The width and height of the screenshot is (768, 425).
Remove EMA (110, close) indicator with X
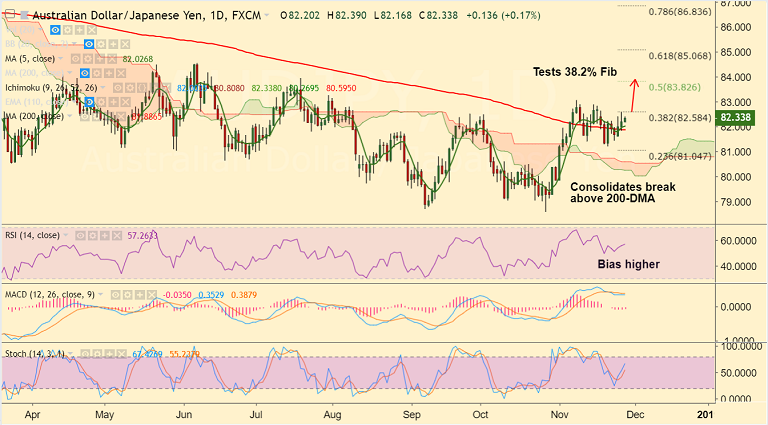click(125, 102)
